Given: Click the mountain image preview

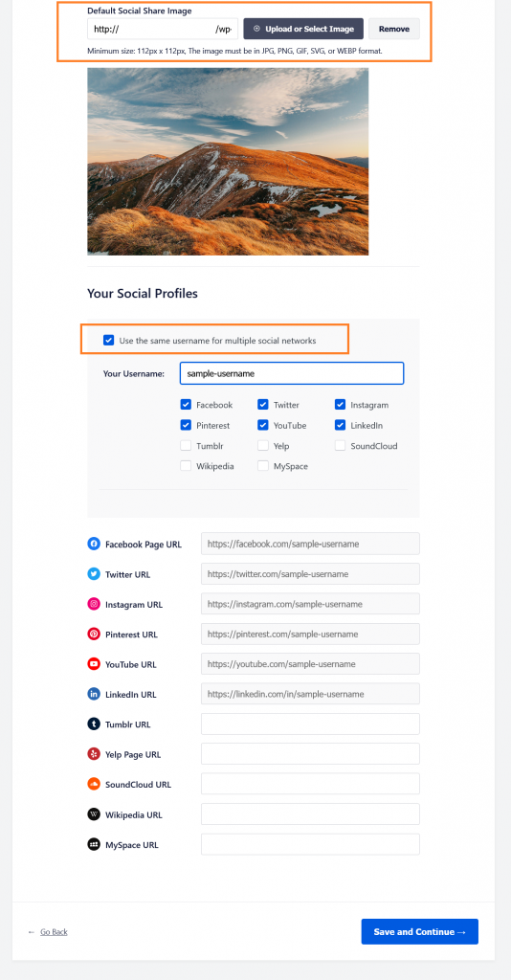Looking at the screenshot, I should [x=228, y=161].
